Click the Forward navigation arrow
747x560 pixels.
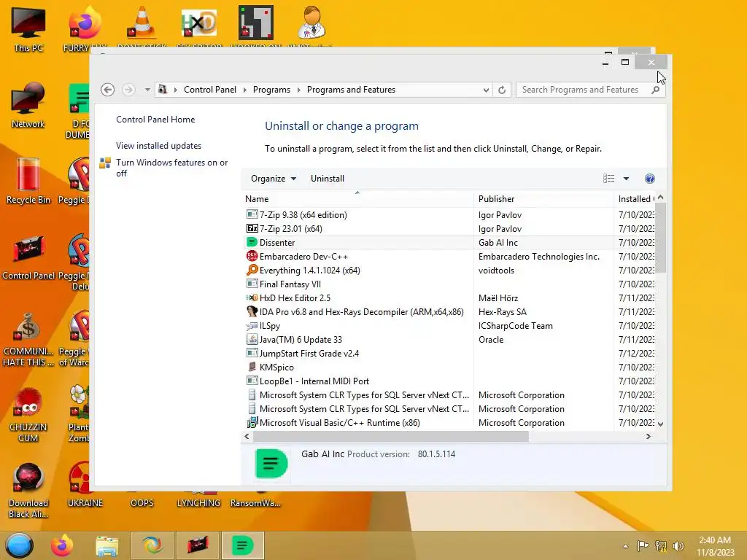(x=128, y=90)
